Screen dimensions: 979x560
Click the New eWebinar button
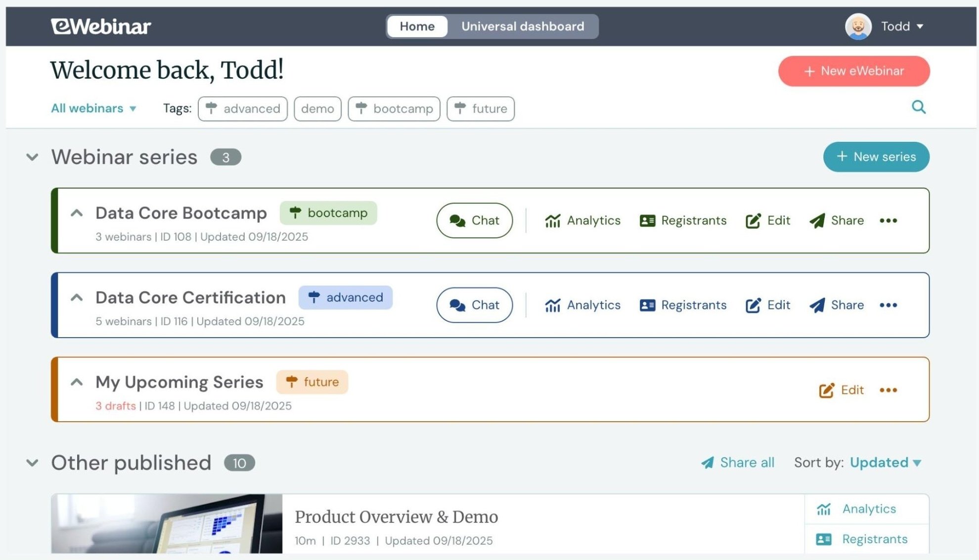coord(854,71)
